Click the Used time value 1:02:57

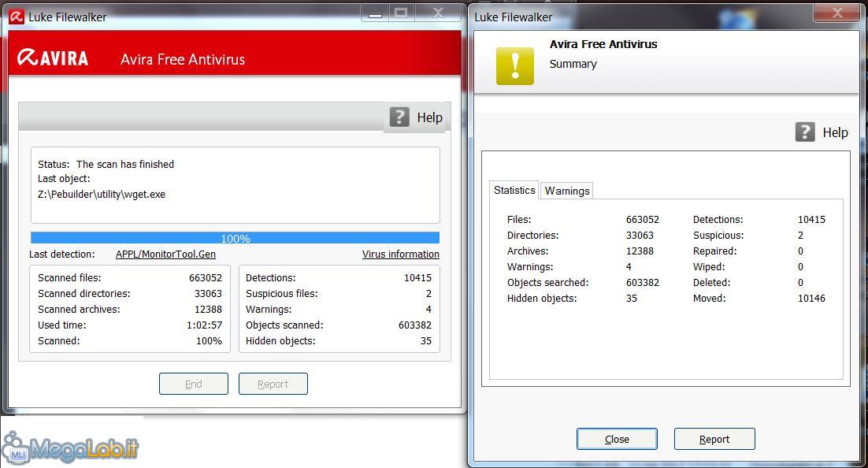coord(204,325)
